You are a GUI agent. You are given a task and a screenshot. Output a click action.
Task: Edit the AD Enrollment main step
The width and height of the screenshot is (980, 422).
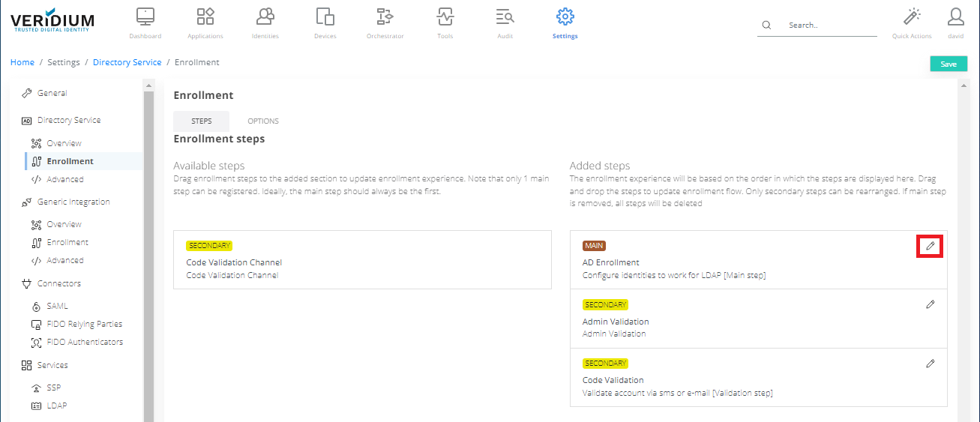pyautogui.click(x=930, y=246)
